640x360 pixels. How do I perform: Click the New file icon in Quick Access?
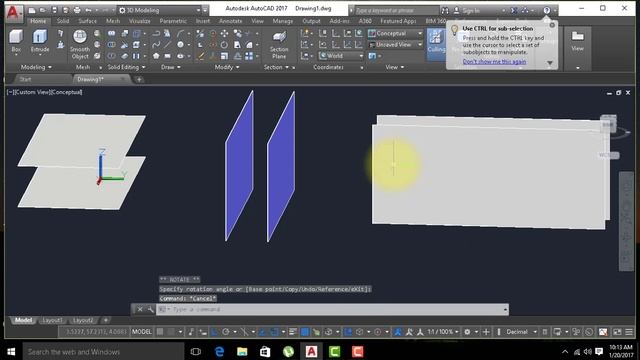click(32, 10)
